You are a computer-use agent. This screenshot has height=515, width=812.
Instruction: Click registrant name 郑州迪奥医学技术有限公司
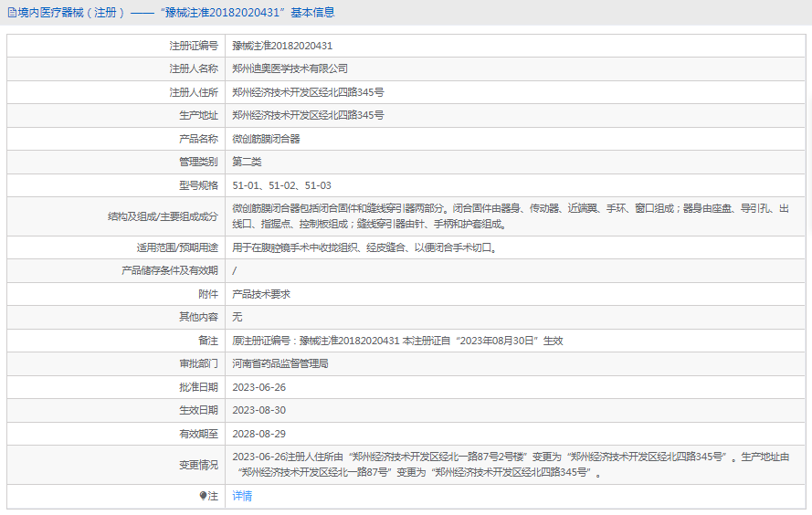pyautogui.click(x=290, y=68)
